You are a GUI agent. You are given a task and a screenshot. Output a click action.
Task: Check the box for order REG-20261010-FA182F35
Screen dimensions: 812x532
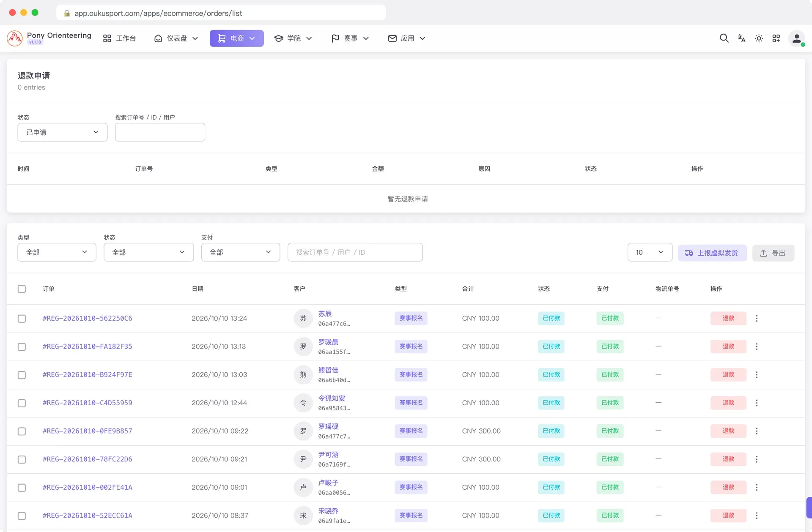pos(22,347)
